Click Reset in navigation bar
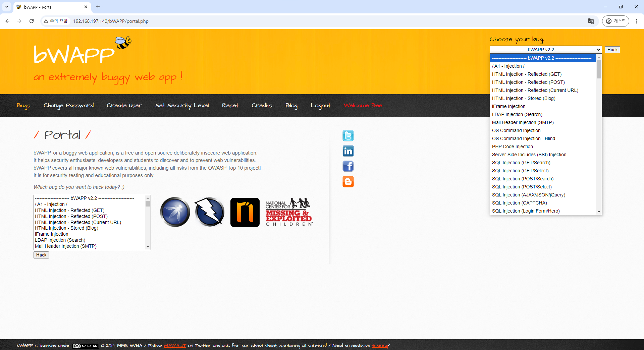Screen dimensions: 644x350 click(230, 106)
